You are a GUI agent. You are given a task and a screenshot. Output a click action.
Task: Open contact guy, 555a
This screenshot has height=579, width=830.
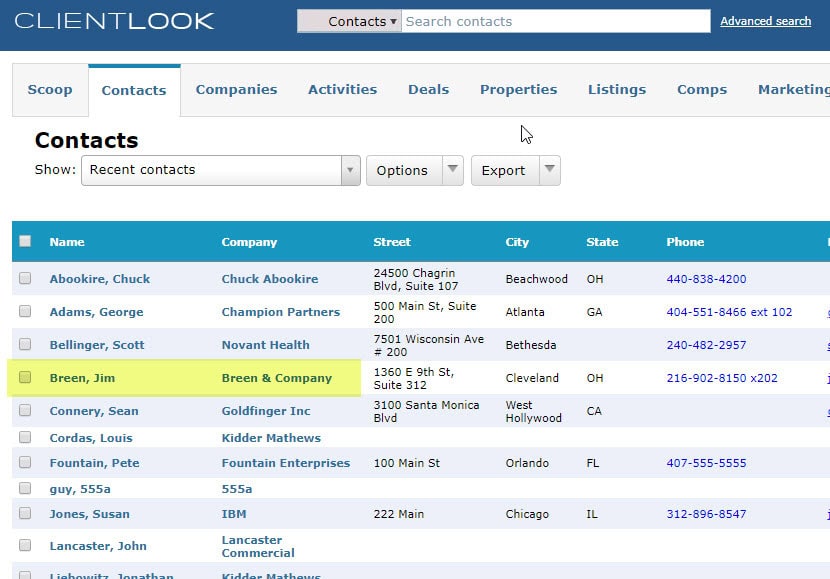(x=80, y=489)
